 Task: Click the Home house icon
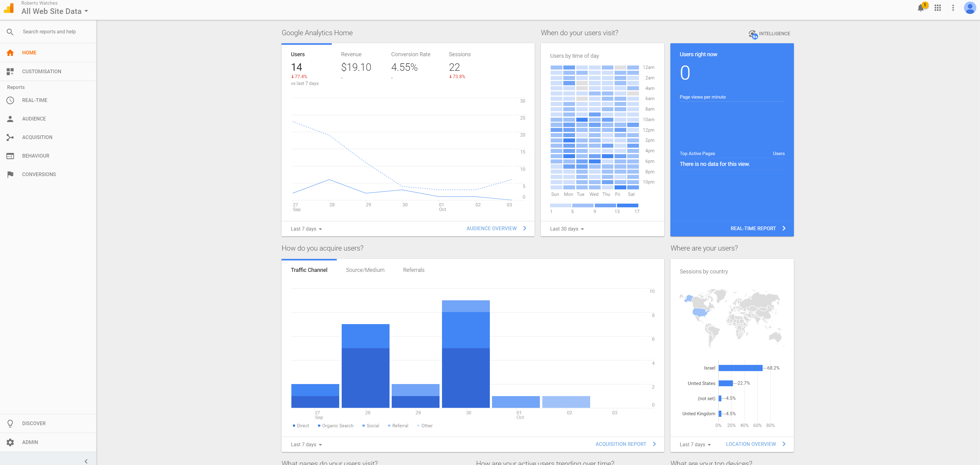pyautogui.click(x=10, y=53)
